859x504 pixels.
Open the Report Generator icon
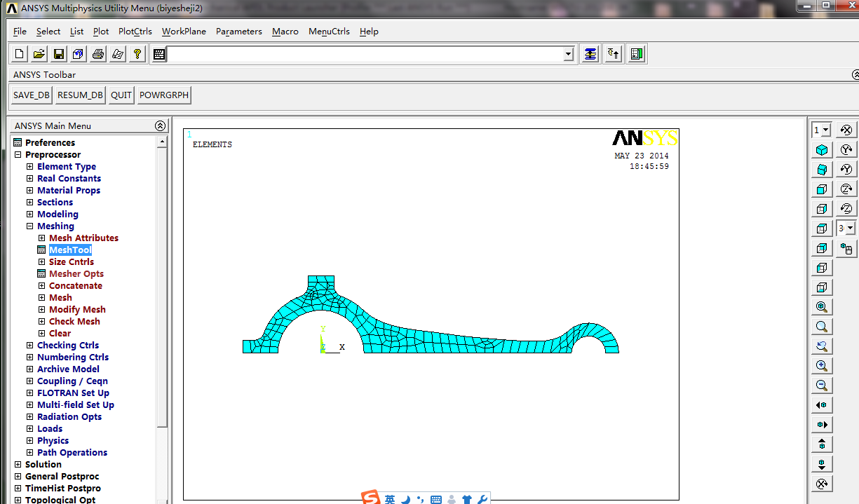118,54
